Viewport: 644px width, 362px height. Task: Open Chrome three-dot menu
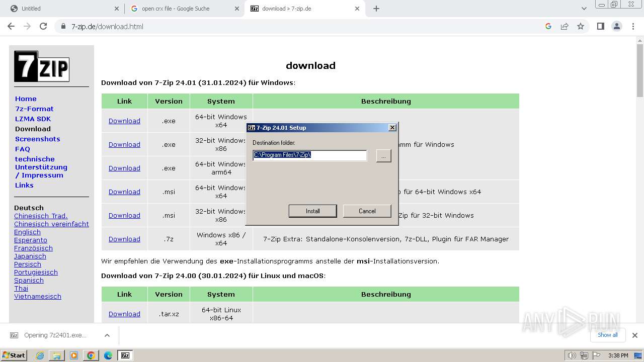(x=633, y=26)
